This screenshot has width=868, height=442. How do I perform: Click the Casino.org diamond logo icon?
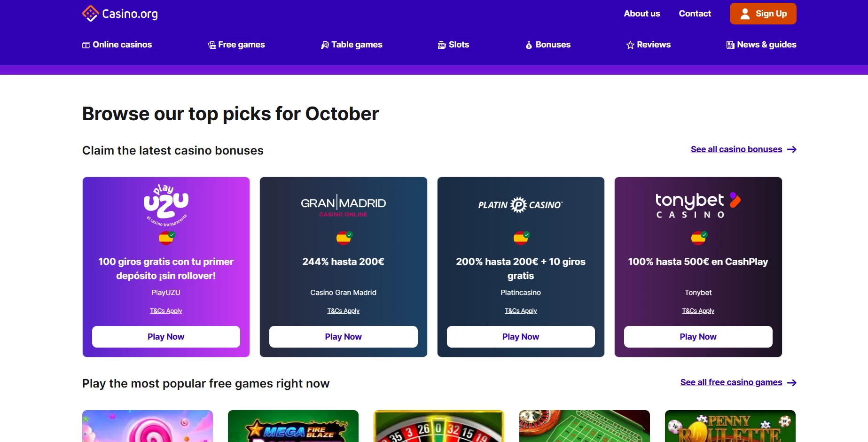pos(90,14)
